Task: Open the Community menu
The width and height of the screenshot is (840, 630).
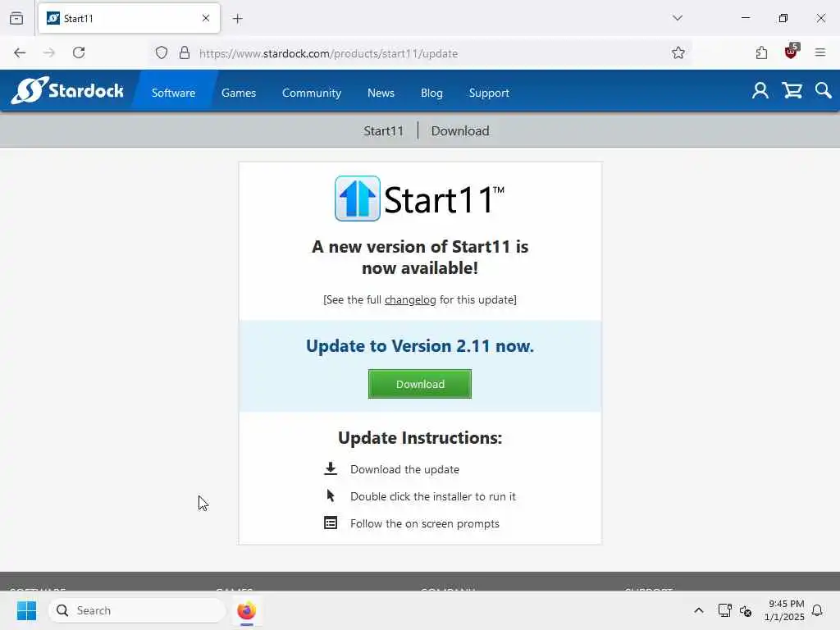Action: [312, 93]
